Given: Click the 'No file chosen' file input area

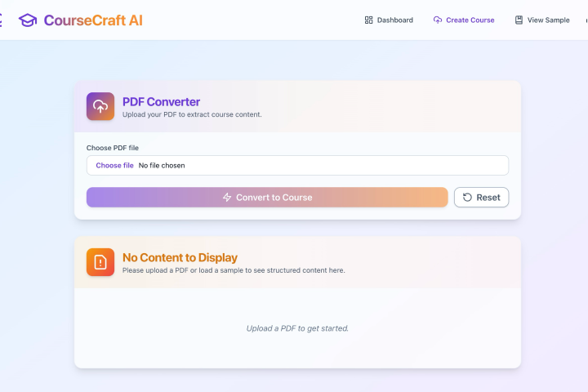Looking at the screenshot, I should click(x=162, y=166).
